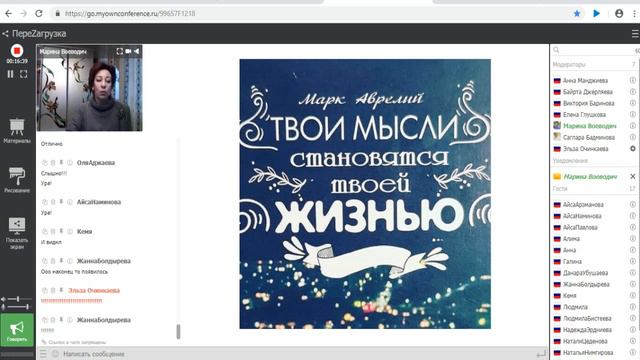Click the Модераторы section header
The height and width of the screenshot is (360, 640).
coord(569,64)
